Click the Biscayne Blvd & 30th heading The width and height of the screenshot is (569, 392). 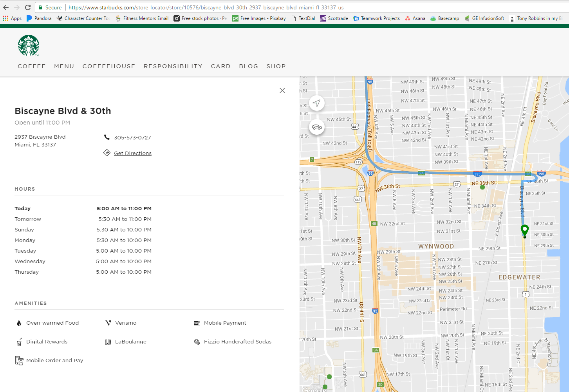(63, 111)
